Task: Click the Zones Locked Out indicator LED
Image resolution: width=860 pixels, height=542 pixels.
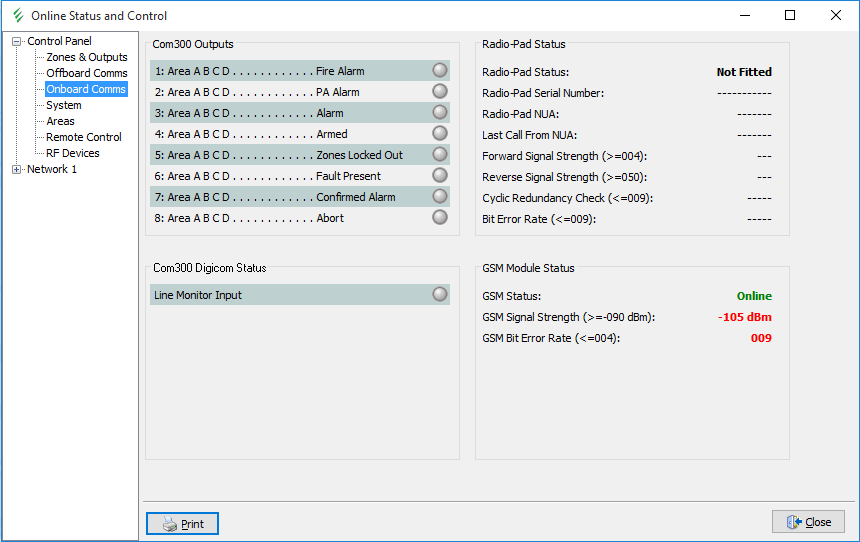Action: (x=439, y=155)
